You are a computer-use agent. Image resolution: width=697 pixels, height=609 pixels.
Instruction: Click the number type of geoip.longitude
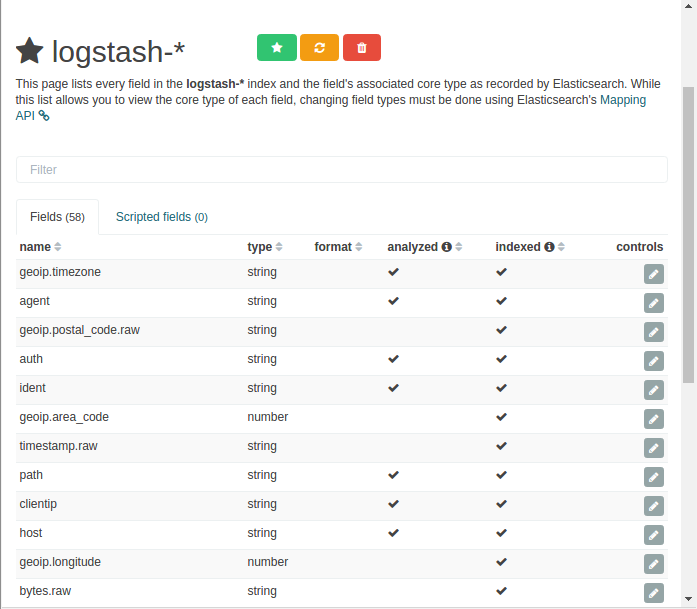[x=268, y=562]
